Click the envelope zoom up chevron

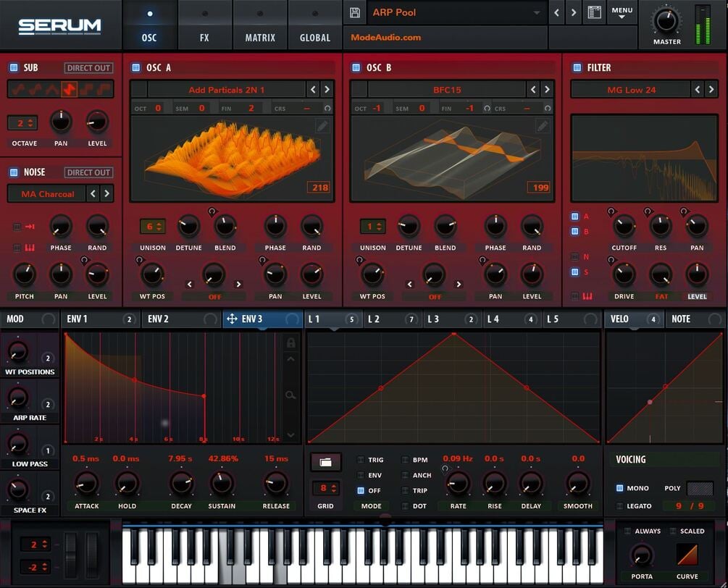pyautogui.click(x=290, y=359)
